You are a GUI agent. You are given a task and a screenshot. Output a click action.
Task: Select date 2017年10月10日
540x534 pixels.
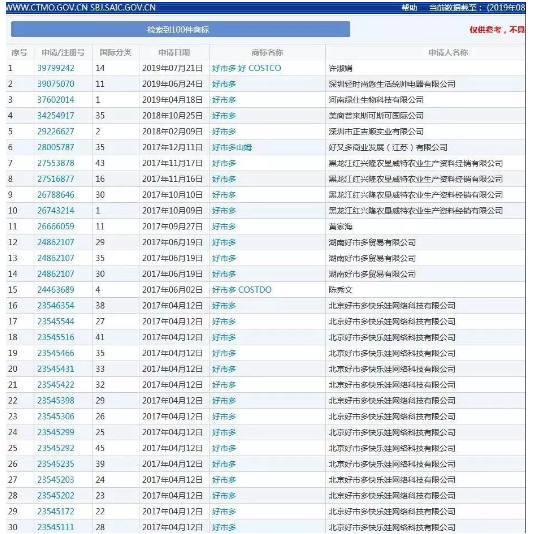pyautogui.click(x=172, y=195)
